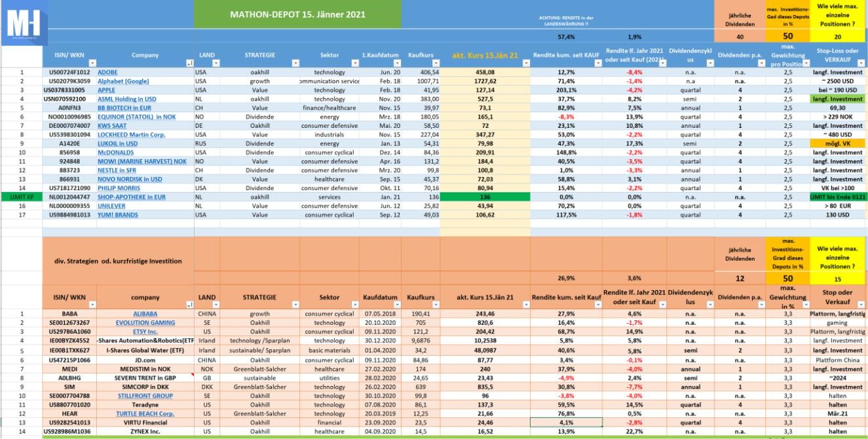This screenshot has height=439, width=868.
Task: Select the ISIN cell NL0012044747
Action: 69,197
